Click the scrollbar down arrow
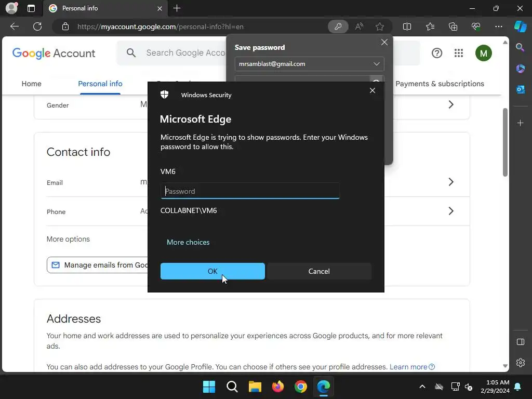 (505, 366)
